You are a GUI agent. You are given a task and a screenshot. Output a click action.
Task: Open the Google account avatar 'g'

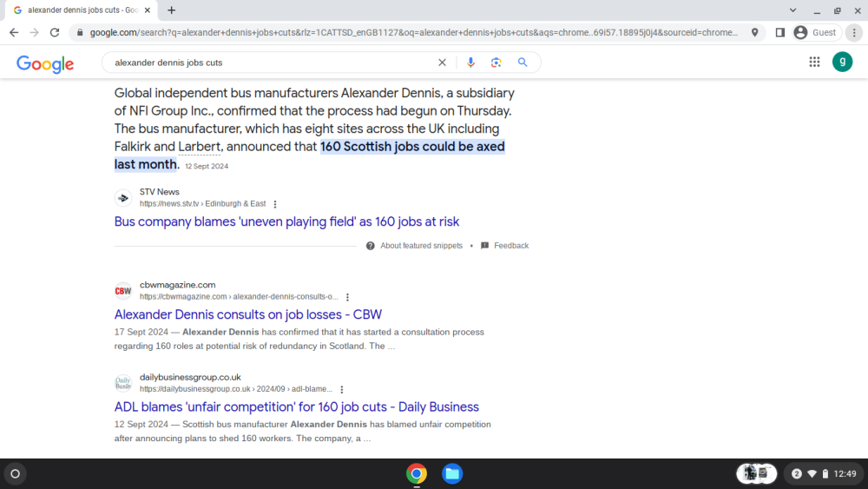click(x=843, y=62)
